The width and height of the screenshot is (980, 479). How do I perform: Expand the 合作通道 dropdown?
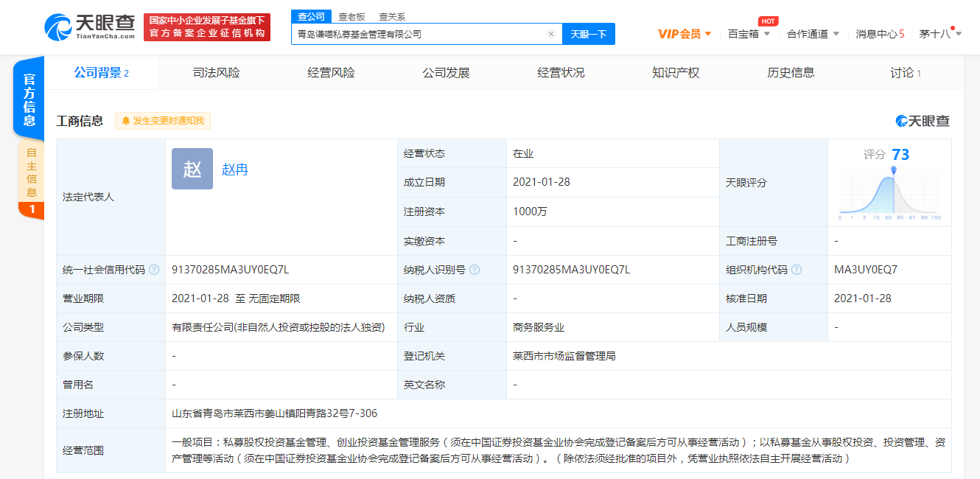coord(813,34)
